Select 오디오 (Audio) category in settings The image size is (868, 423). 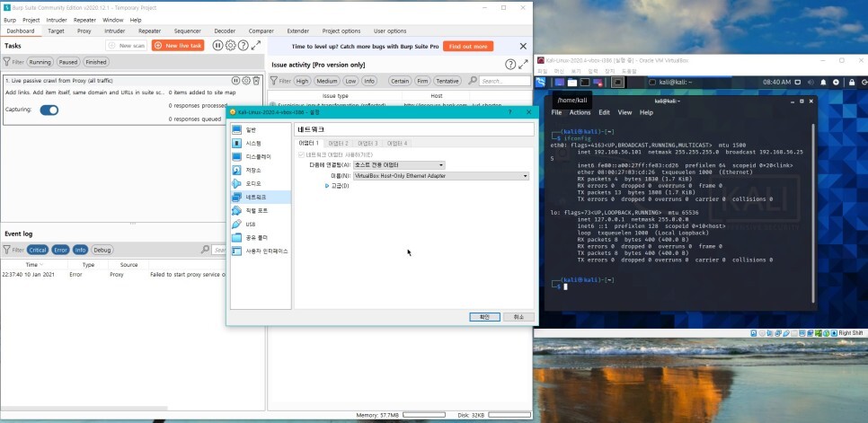point(261,183)
